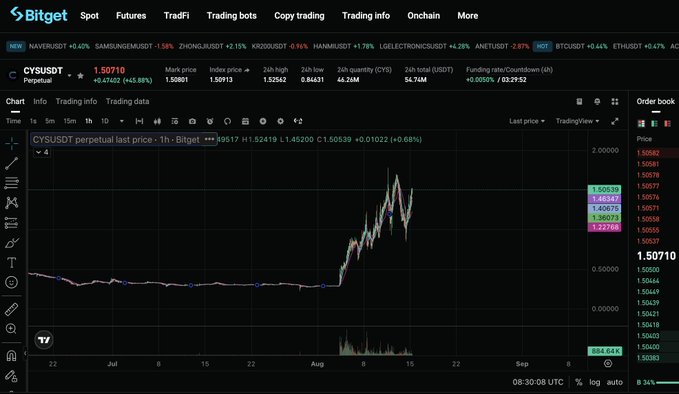The image size is (679, 394).
Task: Show only bids in order book
Action: pos(654,124)
